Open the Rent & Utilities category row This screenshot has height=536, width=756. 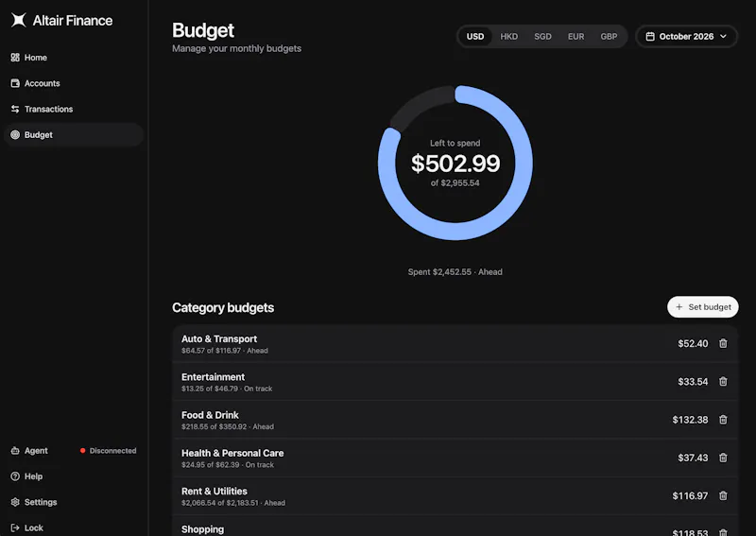click(455, 496)
